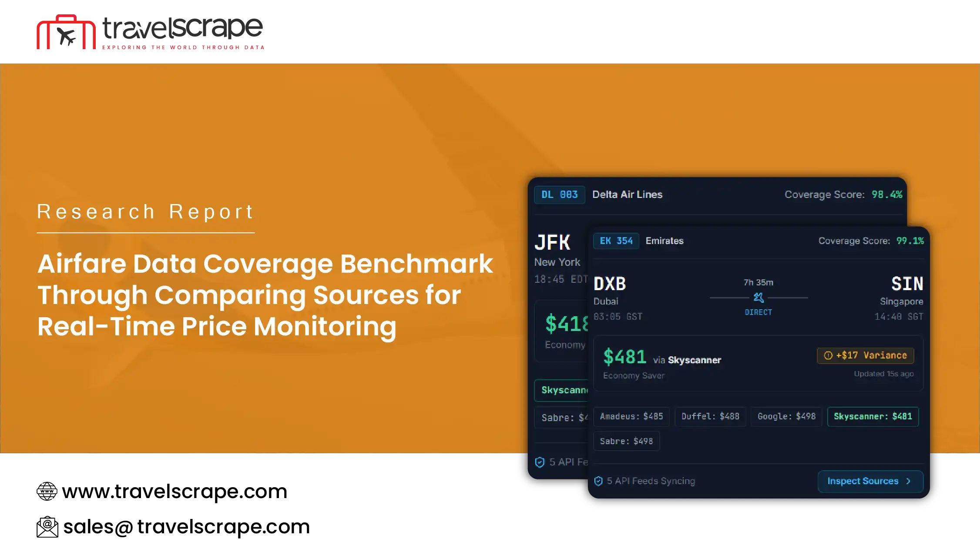This screenshot has height=552, width=980.
Task: Click the Economy Saver fare label
Action: (634, 375)
